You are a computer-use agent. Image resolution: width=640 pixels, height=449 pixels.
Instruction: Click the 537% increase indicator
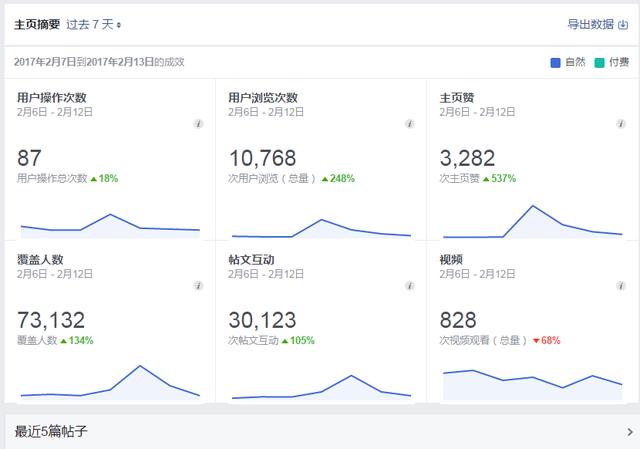(x=499, y=178)
